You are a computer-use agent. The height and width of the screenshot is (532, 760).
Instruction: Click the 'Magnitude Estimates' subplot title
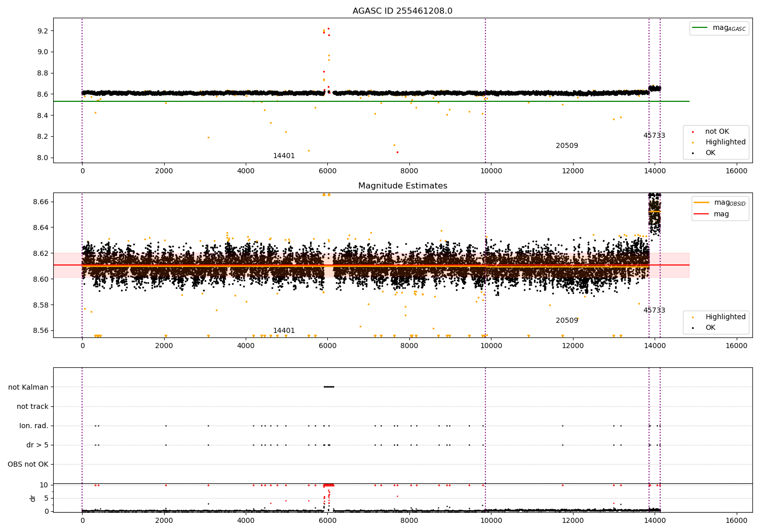pos(403,186)
